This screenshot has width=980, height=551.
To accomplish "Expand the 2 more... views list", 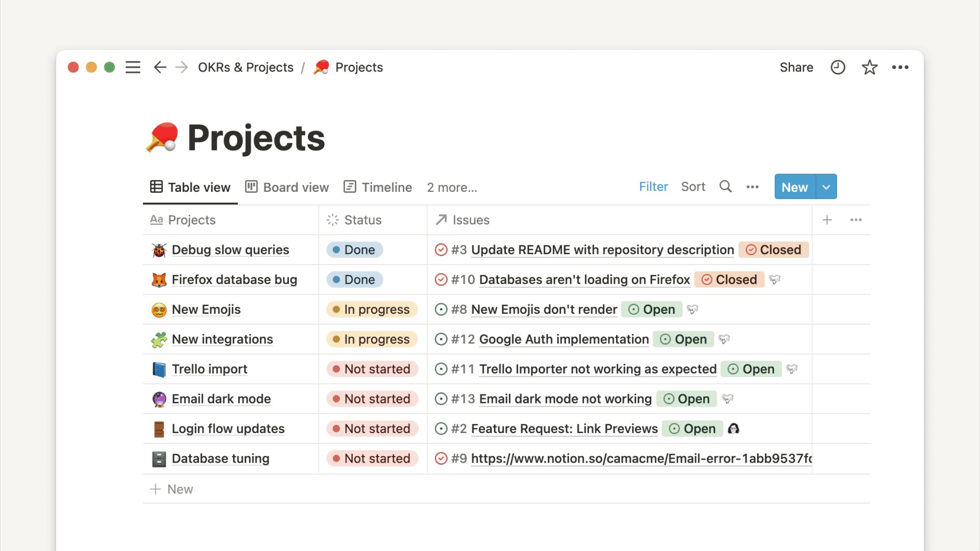I will coord(452,187).
